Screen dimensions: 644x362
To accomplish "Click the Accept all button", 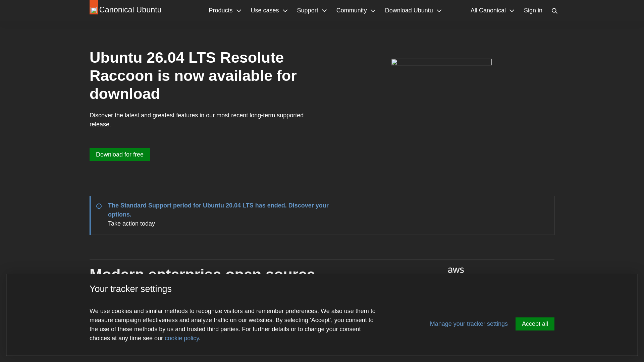I will pos(535,324).
